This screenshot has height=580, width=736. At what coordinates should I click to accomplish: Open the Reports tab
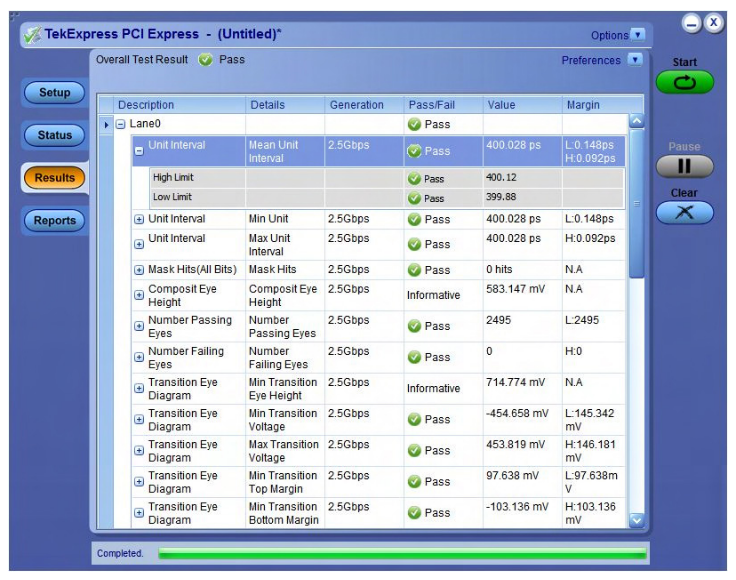point(55,221)
